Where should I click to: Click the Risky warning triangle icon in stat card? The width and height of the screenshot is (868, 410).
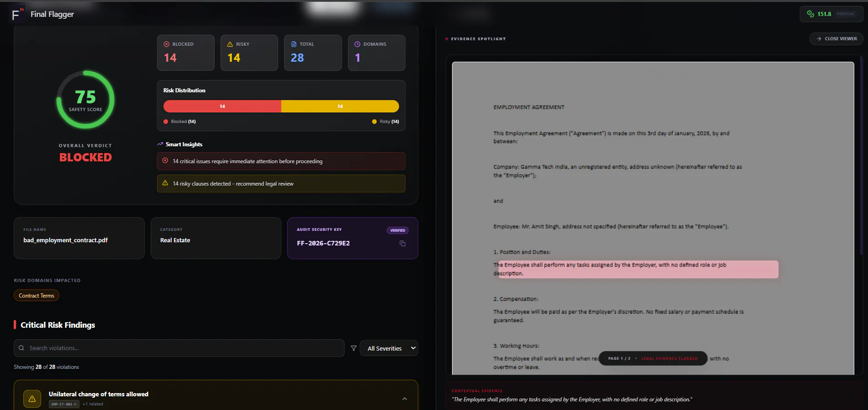[230, 44]
